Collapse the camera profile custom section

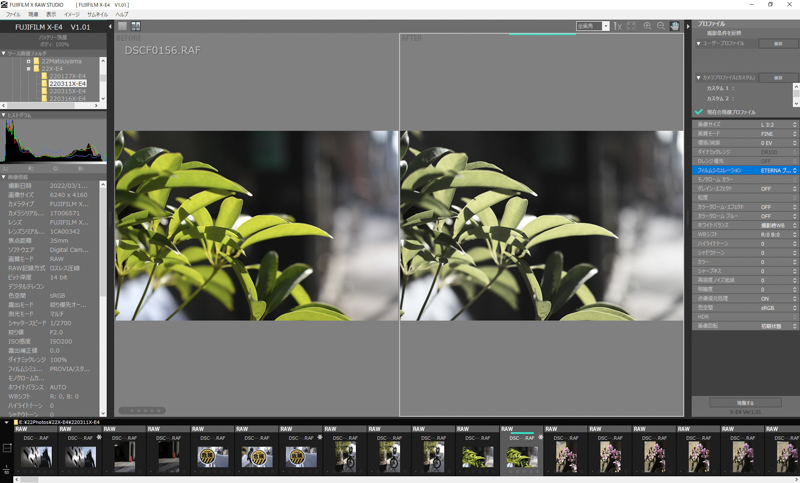pos(698,78)
